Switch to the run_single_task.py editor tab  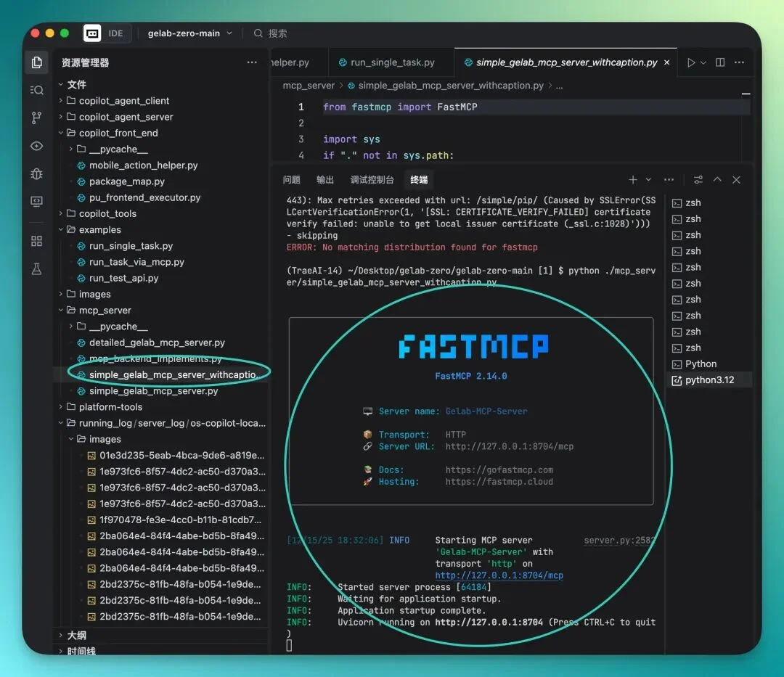(392, 62)
